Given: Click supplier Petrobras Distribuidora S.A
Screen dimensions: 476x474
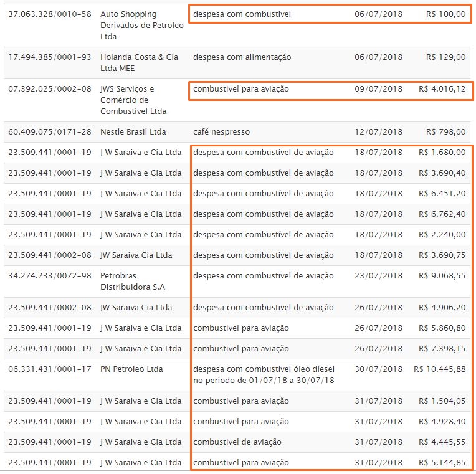Looking at the screenshot, I should [132, 282].
